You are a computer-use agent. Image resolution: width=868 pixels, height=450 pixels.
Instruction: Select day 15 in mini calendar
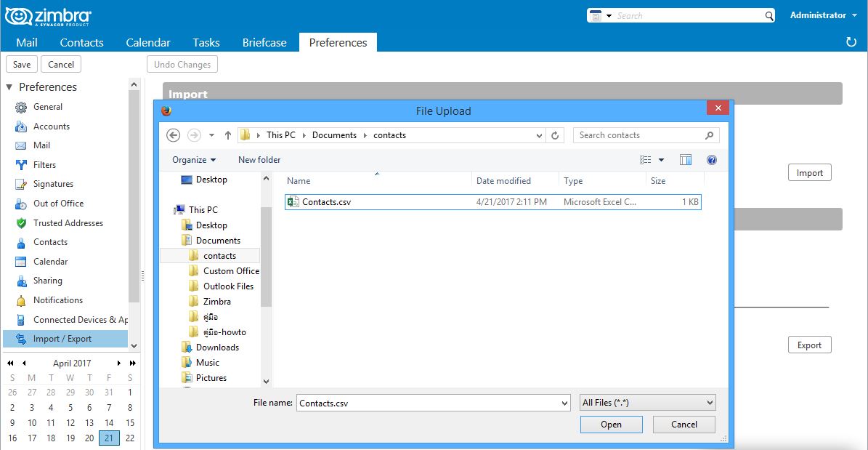pyautogui.click(x=130, y=423)
